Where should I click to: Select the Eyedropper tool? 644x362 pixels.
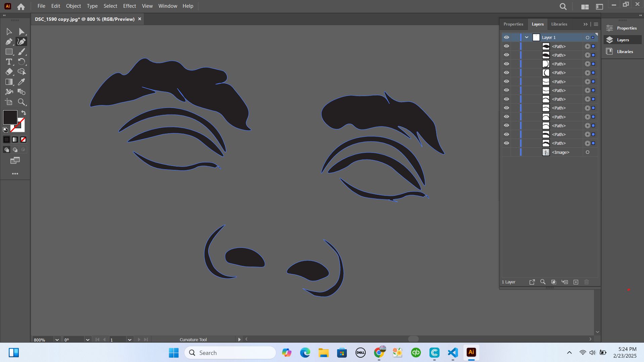coord(22,82)
